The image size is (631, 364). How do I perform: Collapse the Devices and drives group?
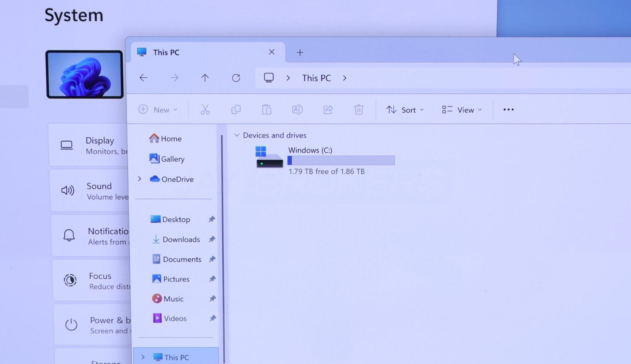click(237, 135)
